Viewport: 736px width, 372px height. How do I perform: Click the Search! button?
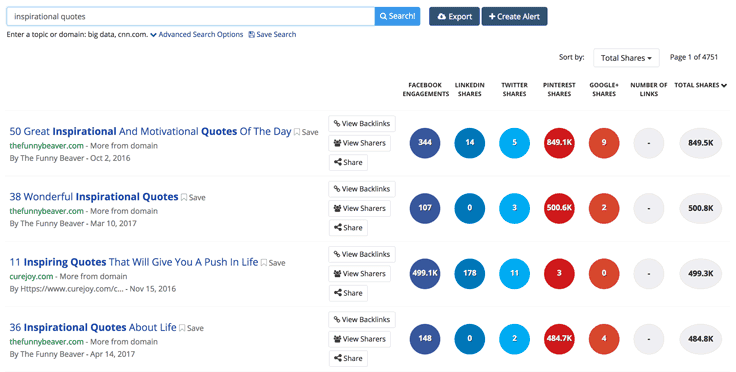[x=397, y=16]
